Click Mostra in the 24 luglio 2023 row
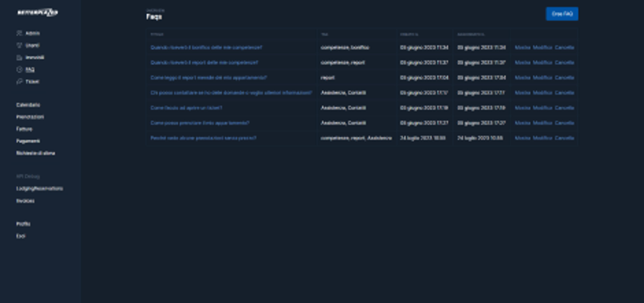The height and width of the screenshot is (303, 644). [523, 138]
